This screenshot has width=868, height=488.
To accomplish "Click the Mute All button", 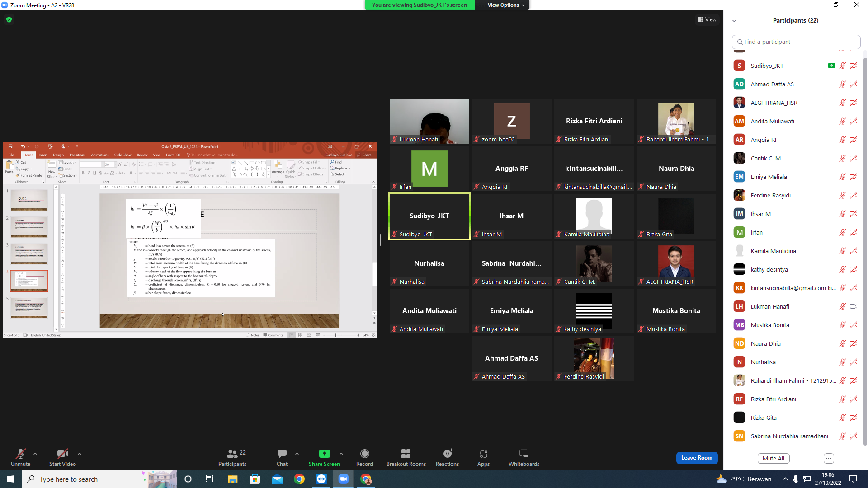I will [773, 458].
